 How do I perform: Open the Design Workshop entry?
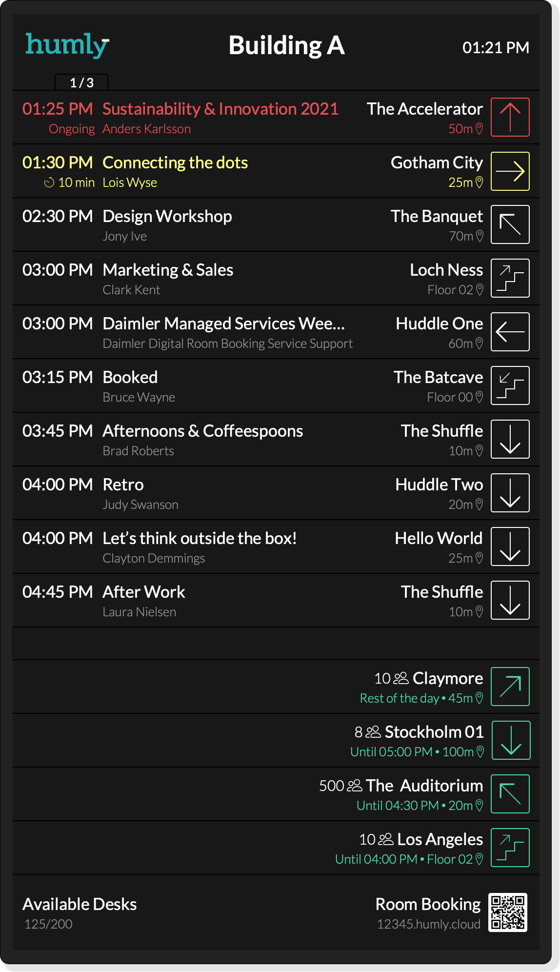click(x=167, y=216)
